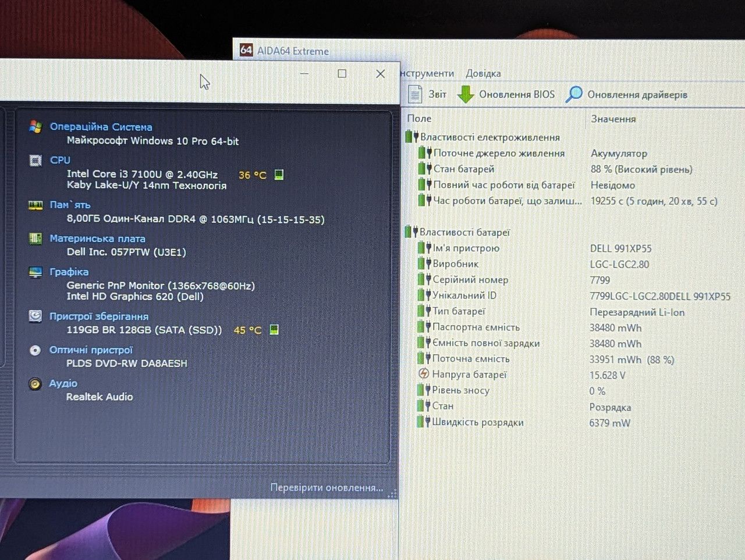
Task: Click the CPU chip icon in Speccy
Action: pyautogui.click(x=36, y=160)
